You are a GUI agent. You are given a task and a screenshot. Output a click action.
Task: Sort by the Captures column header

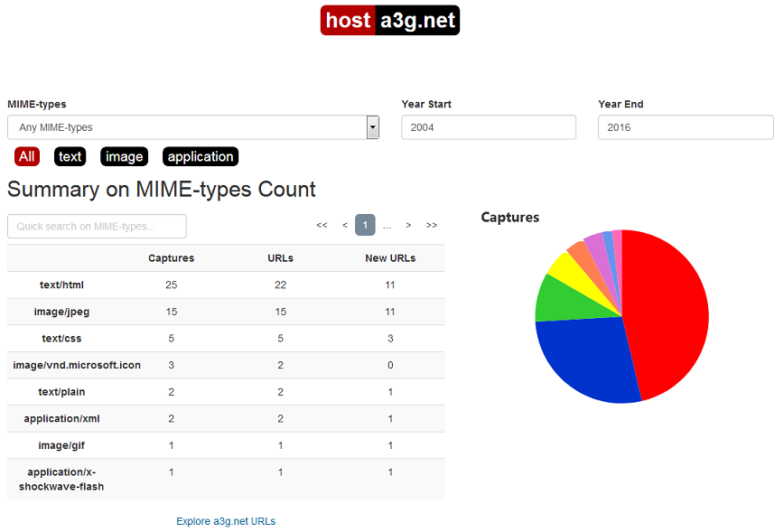[x=171, y=258]
